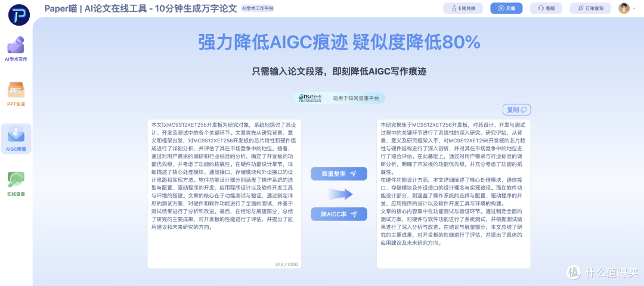Click the right output text area

coord(453,194)
